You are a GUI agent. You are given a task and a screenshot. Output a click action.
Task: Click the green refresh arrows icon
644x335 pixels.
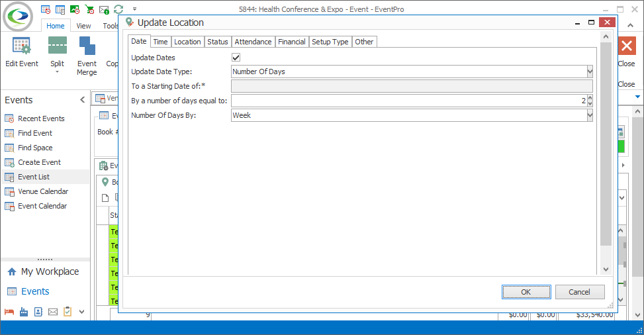[118, 9]
